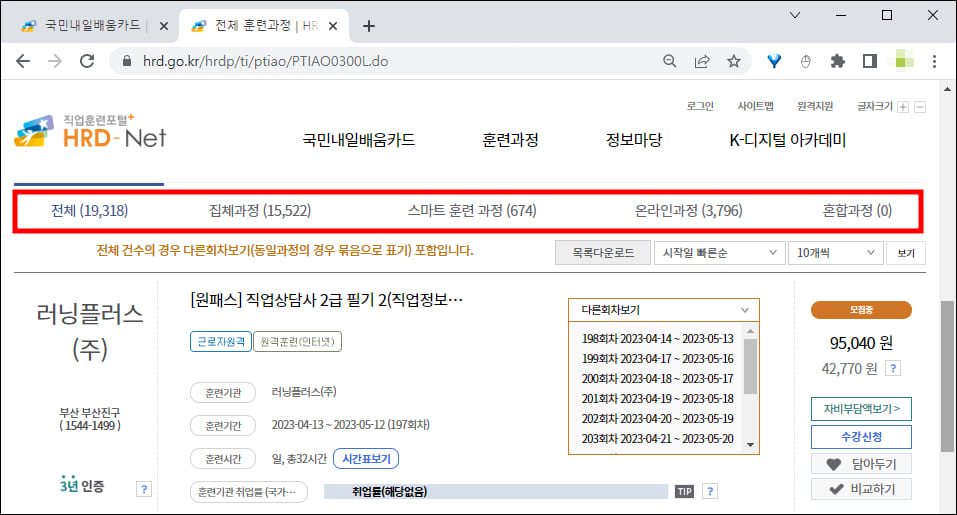Screen dimensions: 957x515
Task: Click the 취업률(해당없음) progress bar
Action: [496, 491]
